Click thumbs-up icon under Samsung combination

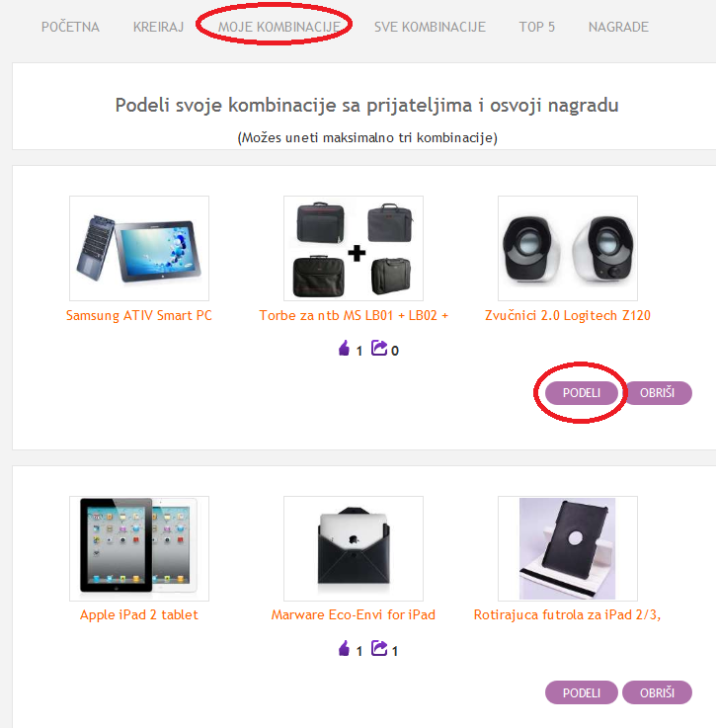(345, 349)
